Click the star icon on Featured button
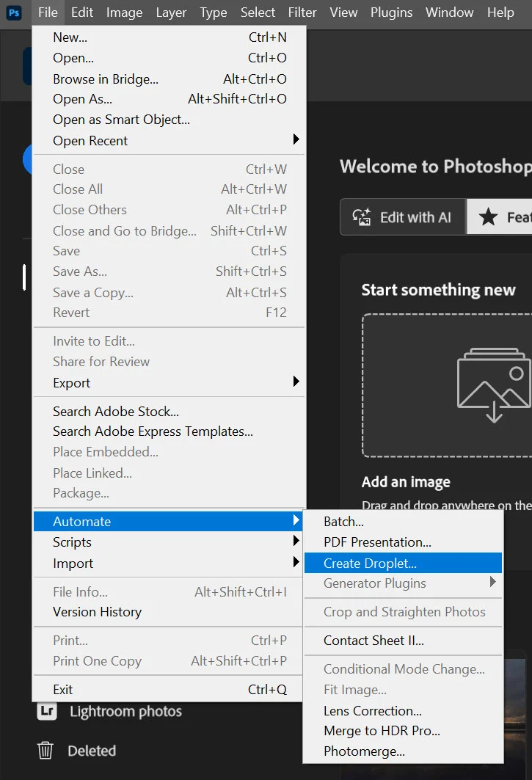This screenshot has width=532, height=780. coord(488,217)
